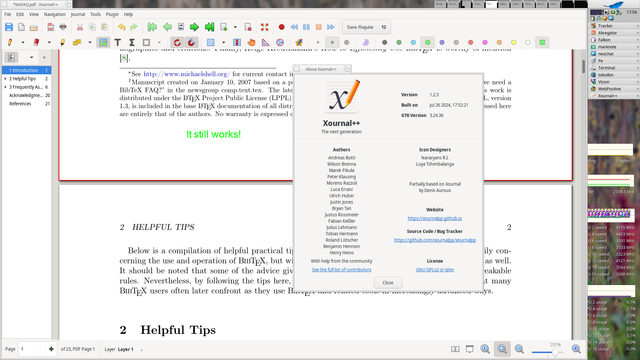Insert LaTeX formula with sigma icon
Image resolution: width=640 pixels, height=360 pixels.
[132, 42]
